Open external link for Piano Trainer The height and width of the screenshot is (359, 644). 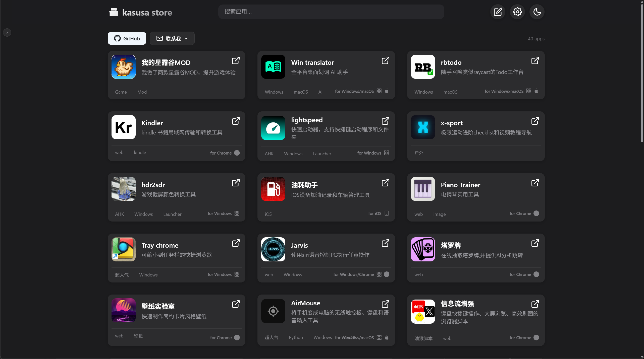(x=535, y=183)
